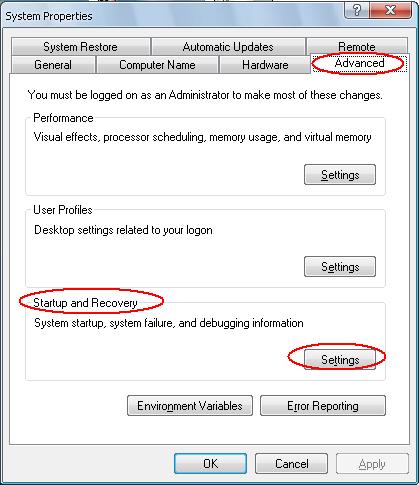Switch to the Hardware tab
This screenshot has width=419, height=485.
tap(265, 65)
